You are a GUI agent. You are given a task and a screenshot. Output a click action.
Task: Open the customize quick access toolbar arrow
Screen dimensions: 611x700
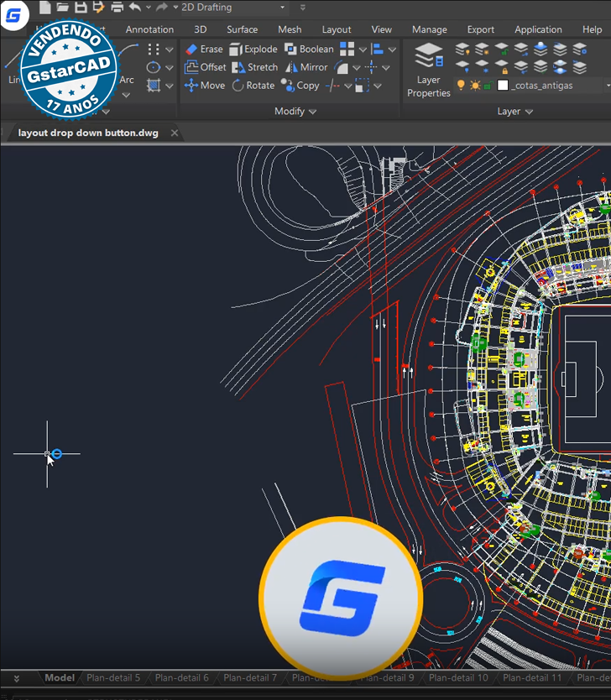pos(303,8)
